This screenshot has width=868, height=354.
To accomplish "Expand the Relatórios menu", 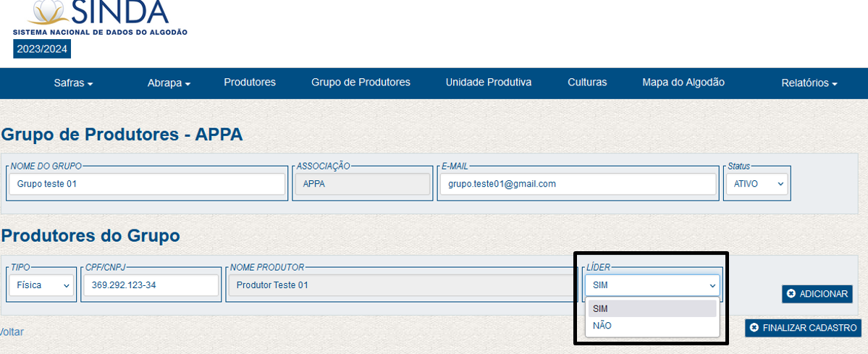I will click(x=809, y=83).
